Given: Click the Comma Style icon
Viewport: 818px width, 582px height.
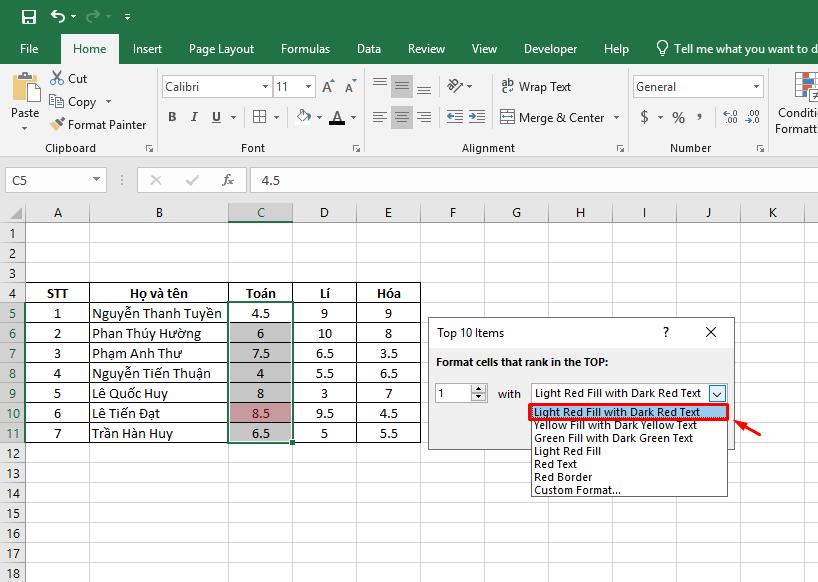Looking at the screenshot, I should [x=698, y=117].
